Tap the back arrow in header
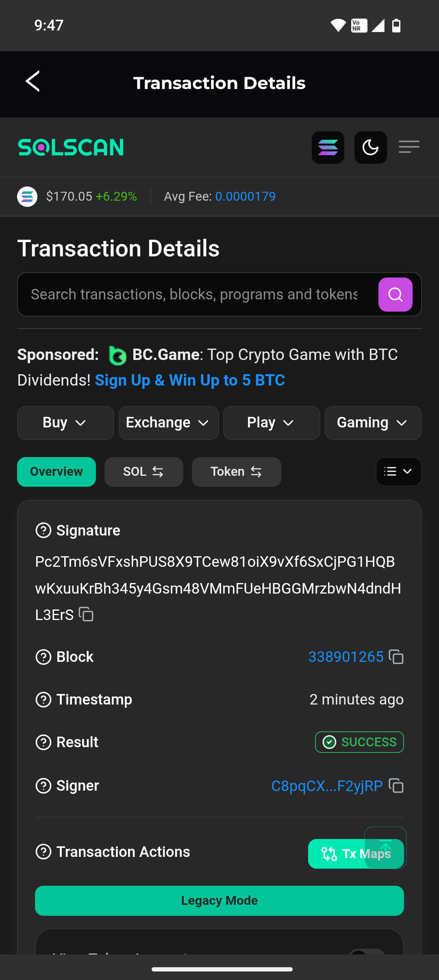 point(33,82)
